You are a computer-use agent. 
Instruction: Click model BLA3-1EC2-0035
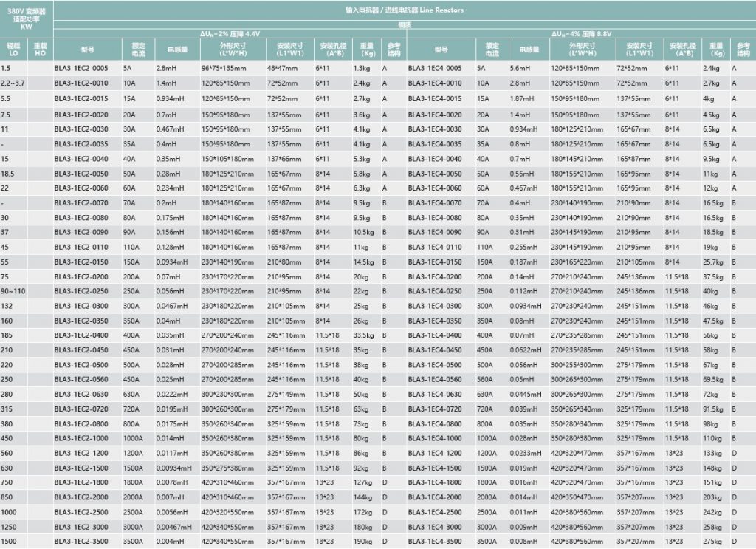pyautogui.click(x=81, y=144)
